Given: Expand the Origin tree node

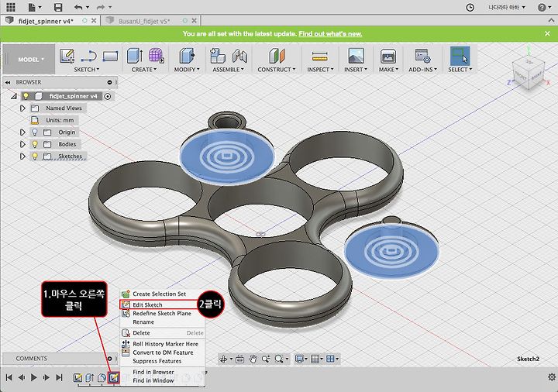Looking at the screenshot, I should tap(22, 132).
